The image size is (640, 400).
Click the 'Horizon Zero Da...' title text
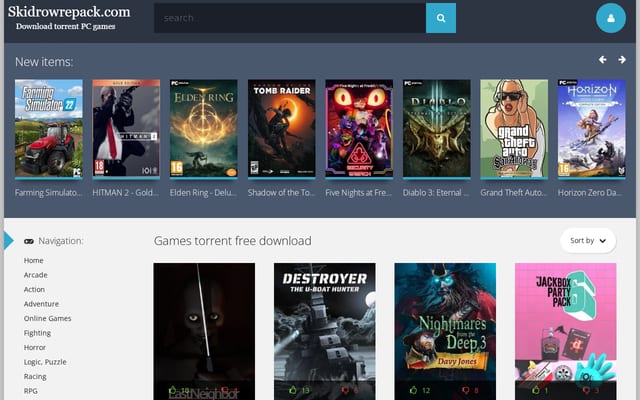[x=590, y=193]
